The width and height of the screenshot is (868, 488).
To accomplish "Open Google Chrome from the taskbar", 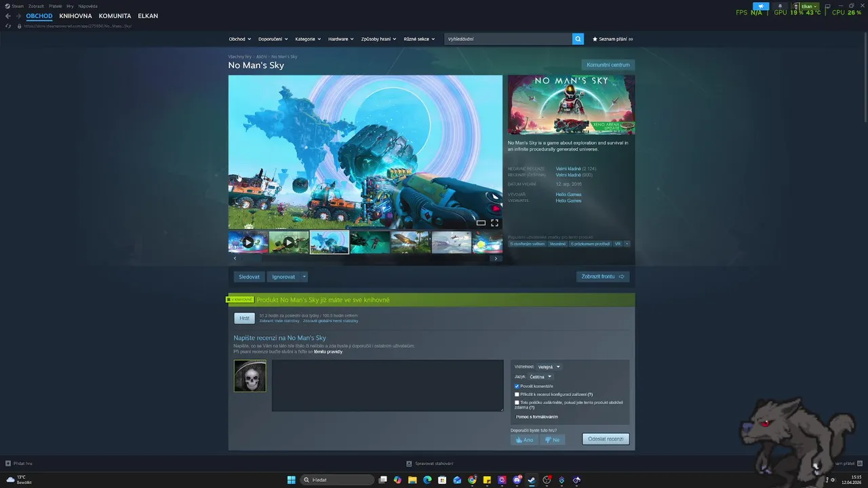I will click(x=472, y=480).
